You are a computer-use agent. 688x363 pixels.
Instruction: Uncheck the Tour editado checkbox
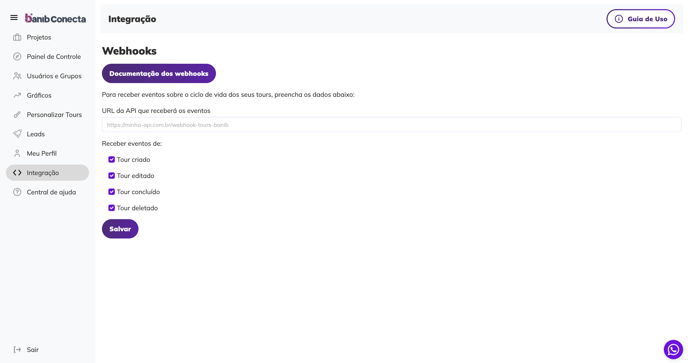coord(111,176)
